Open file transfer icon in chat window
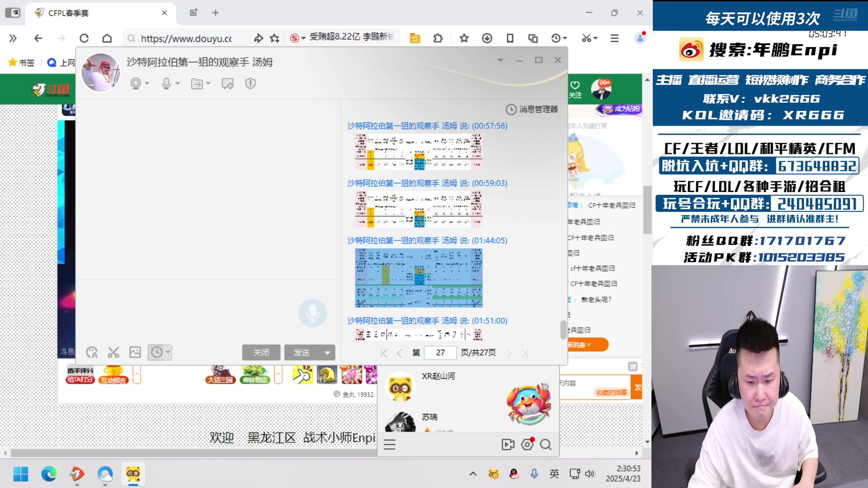Viewport: 868px width, 488px height. (197, 84)
